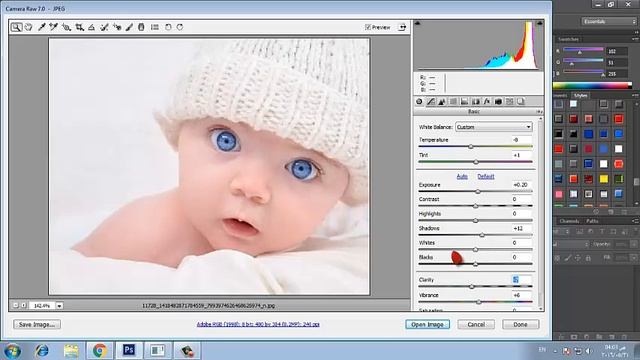Rotate image 90 degrees clockwise
640x360 pixels.
[x=180, y=27]
